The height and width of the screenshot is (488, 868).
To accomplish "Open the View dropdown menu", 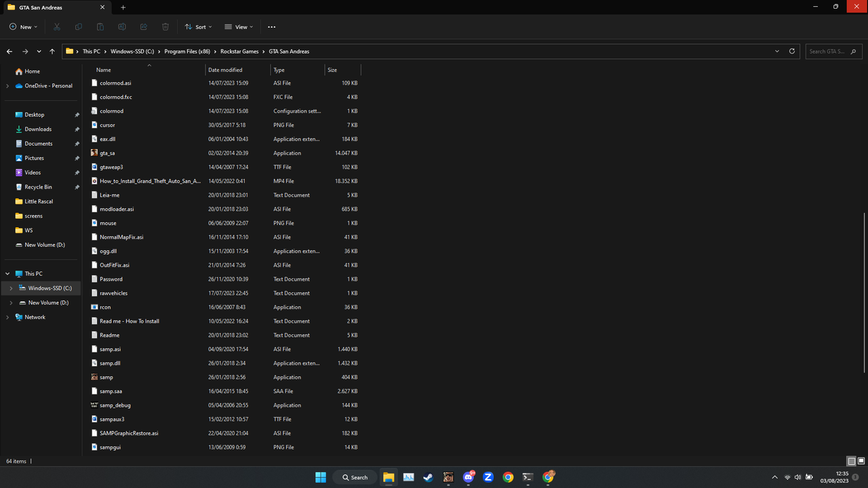I will [239, 27].
